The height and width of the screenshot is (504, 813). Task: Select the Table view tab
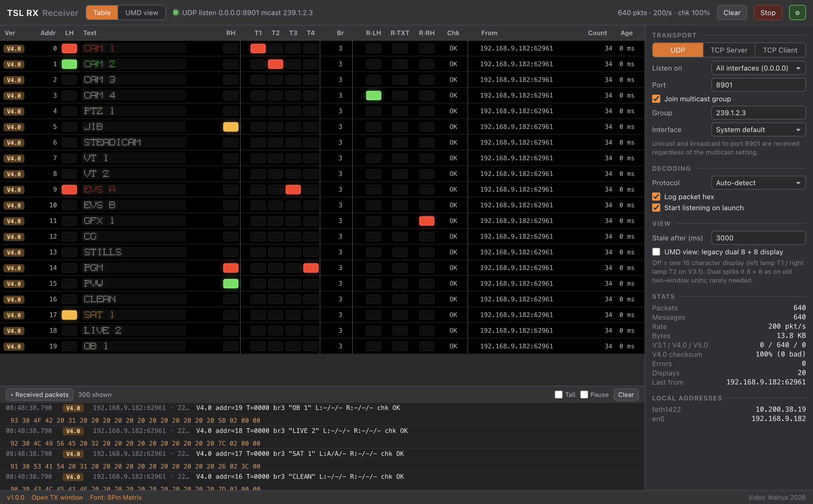[x=102, y=13]
